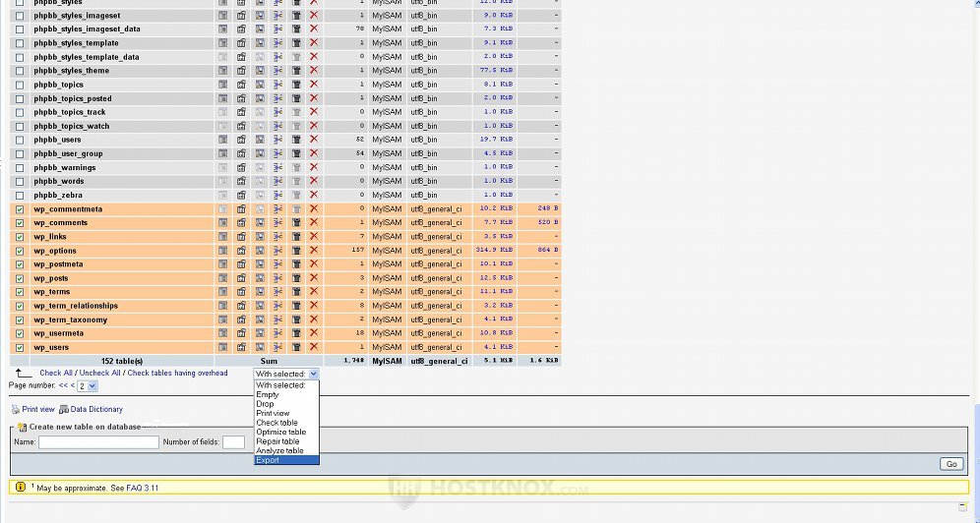Choose Print view in the dropdown list
980x523 pixels.
click(286, 413)
